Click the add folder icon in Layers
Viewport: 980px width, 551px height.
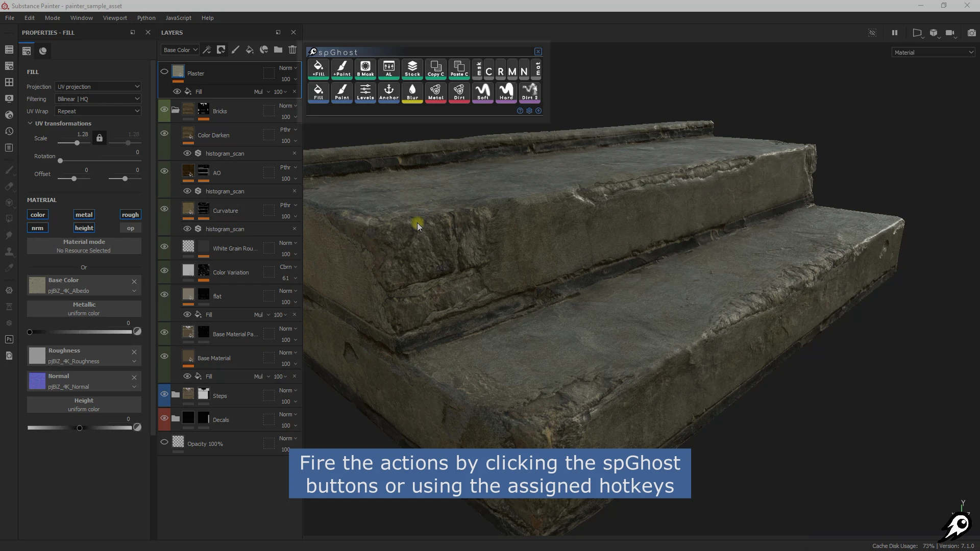278,49
